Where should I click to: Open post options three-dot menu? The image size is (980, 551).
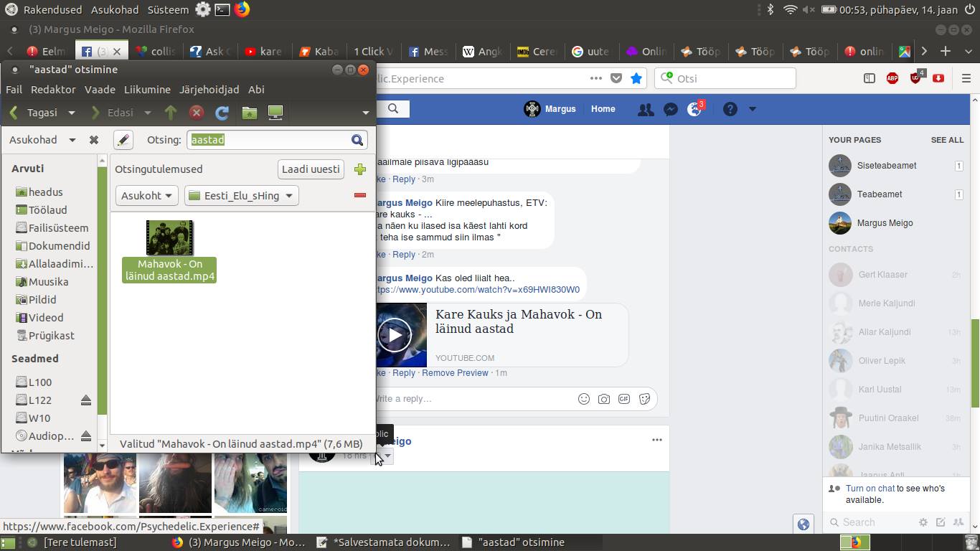[x=656, y=440]
